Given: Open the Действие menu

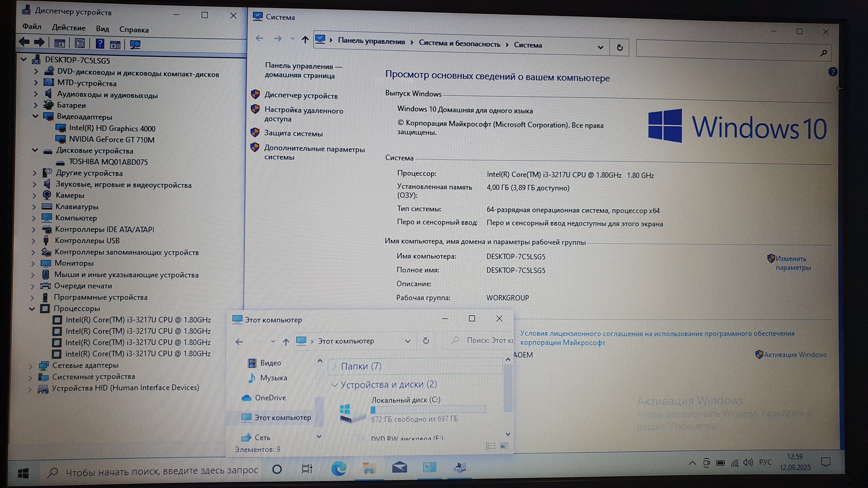Looking at the screenshot, I should (69, 28).
